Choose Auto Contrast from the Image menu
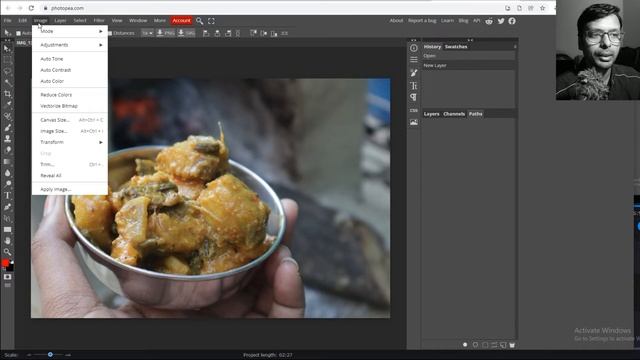This screenshot has width=640, height=360. pos(56,70)
